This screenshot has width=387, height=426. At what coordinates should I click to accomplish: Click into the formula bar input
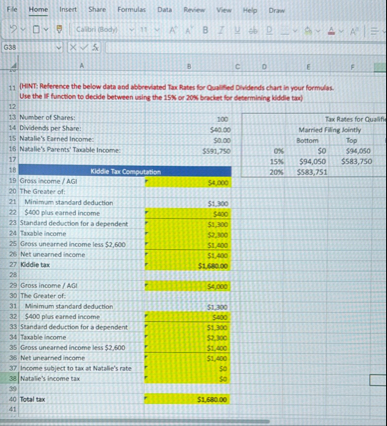246,47
